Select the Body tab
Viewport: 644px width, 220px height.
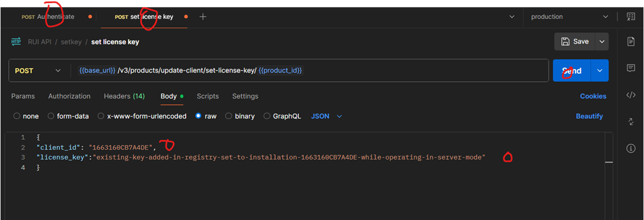172,97
